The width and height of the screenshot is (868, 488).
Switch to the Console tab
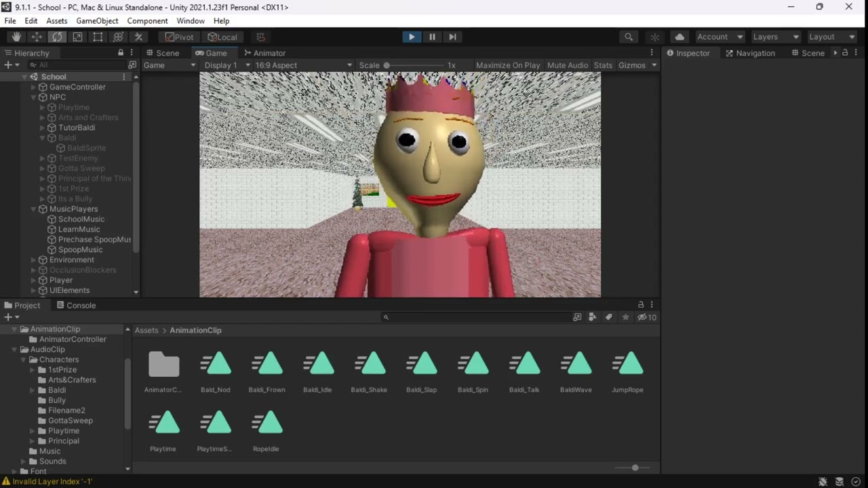76,306
